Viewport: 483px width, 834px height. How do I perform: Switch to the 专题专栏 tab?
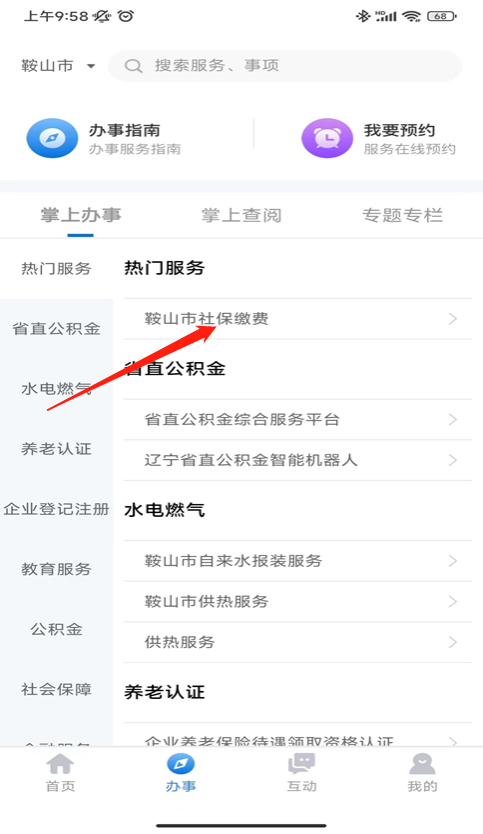(402, 215)
